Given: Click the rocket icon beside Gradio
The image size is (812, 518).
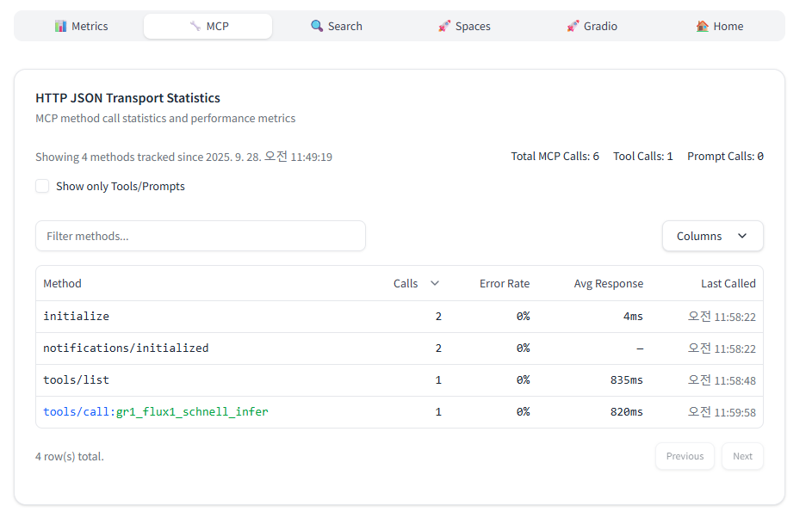Looking at the screenshot, I should tap(573, 27).
